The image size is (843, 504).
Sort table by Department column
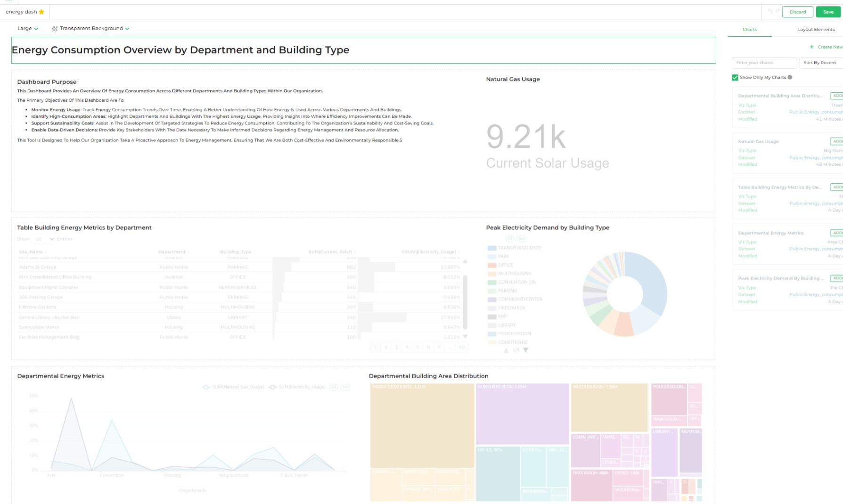173,252
